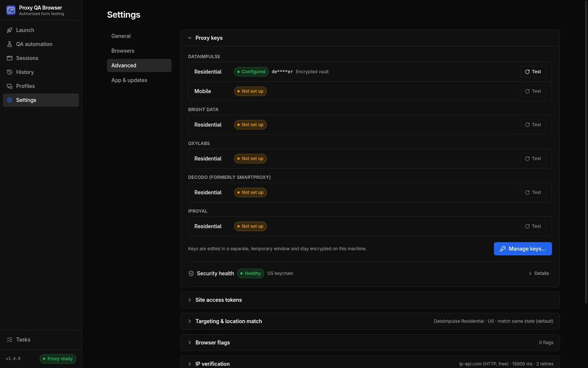Open Sessions in the sidebar

pyautogui.click(x=41, y=58)
